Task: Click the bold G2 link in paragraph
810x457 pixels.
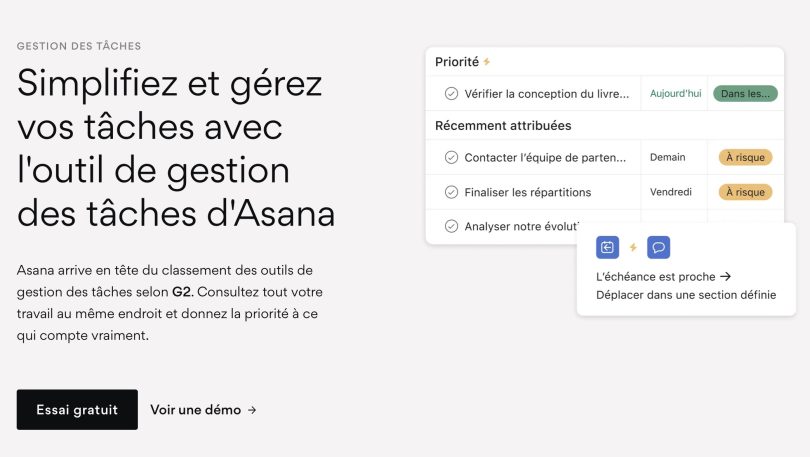Action: click(x=182, y=292)
